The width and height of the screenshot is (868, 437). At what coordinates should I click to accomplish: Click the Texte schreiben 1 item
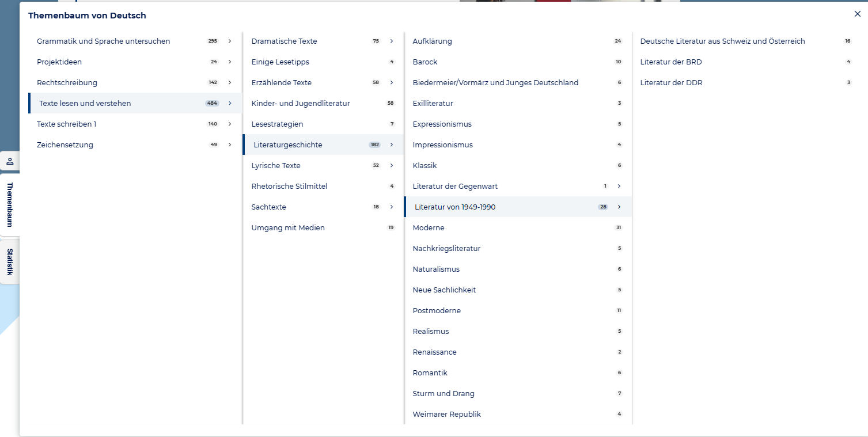click(66, 124)
